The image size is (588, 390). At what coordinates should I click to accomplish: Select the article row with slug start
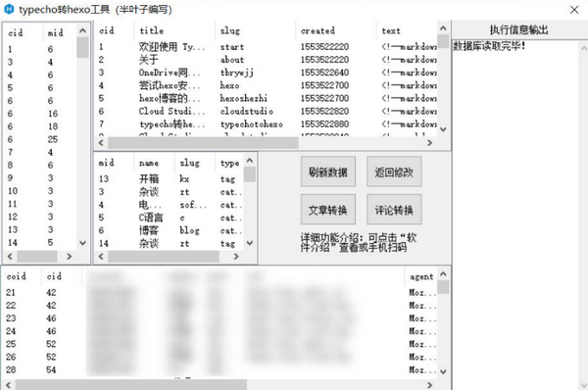click(266, 47)
